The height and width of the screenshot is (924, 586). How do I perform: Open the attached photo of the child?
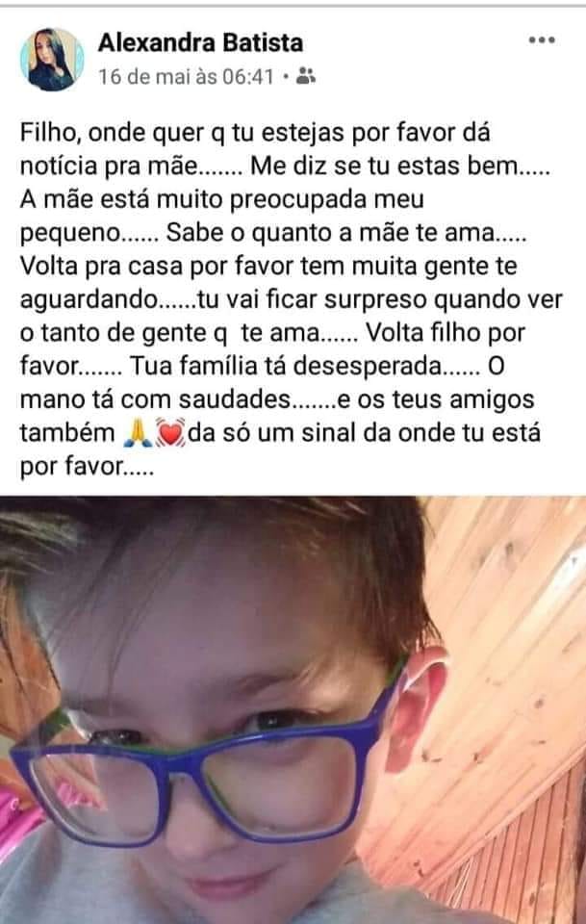point(293,709)
